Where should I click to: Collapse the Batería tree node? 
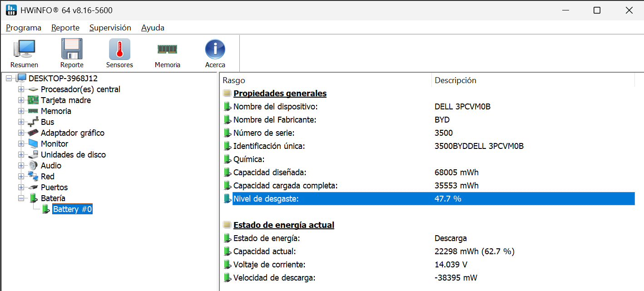tap(21, 198)
